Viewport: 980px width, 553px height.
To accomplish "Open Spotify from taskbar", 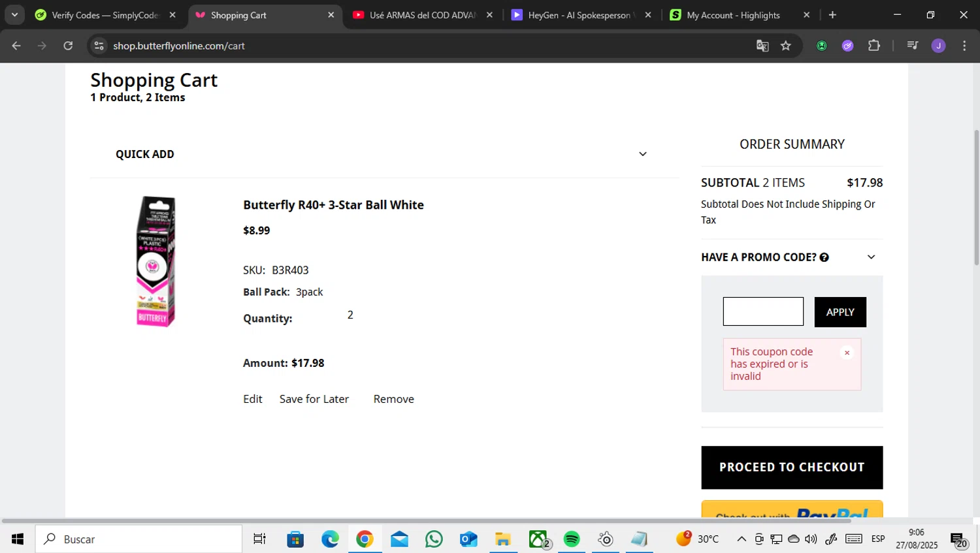I will pos(572,539).
